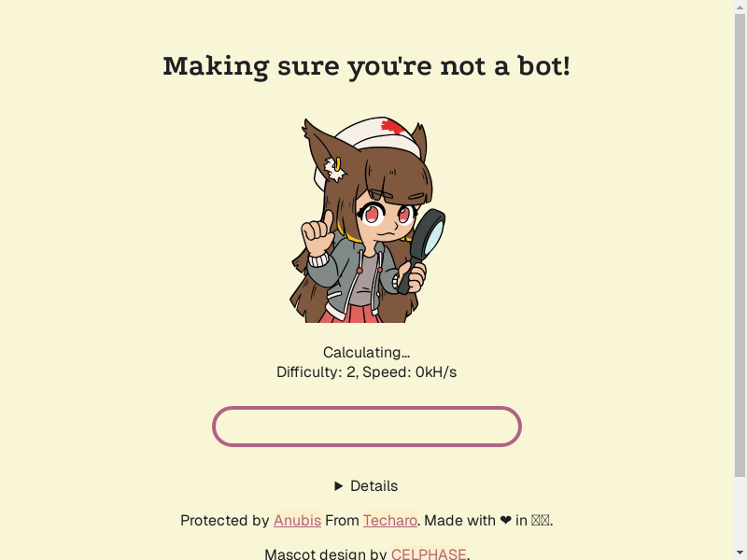The height and width of the screenshot is (560, 747).
Task: Click the 'Protected by' footer text
Action: pyautogui.click(x=225, y=521)
